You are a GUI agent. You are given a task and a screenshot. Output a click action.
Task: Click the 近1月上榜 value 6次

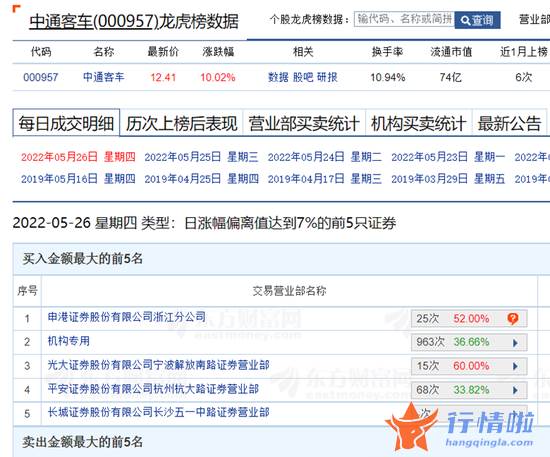coord(524,77)
